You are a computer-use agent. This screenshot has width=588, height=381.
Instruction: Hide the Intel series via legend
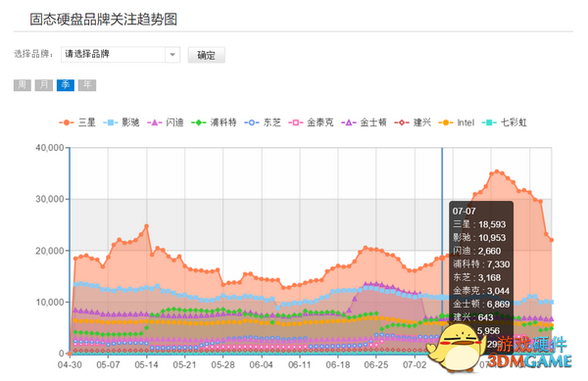tap(457, 122)
